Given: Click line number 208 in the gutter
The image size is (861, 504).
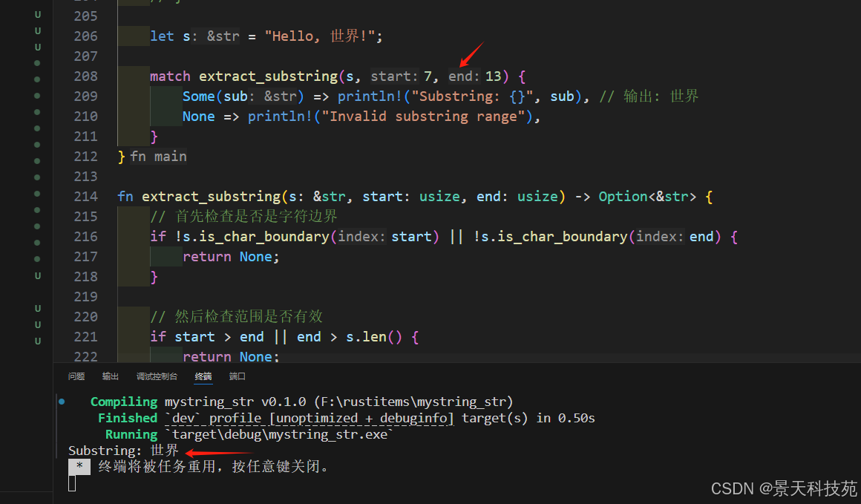Looking at the screenshot, I should point(85,76).
